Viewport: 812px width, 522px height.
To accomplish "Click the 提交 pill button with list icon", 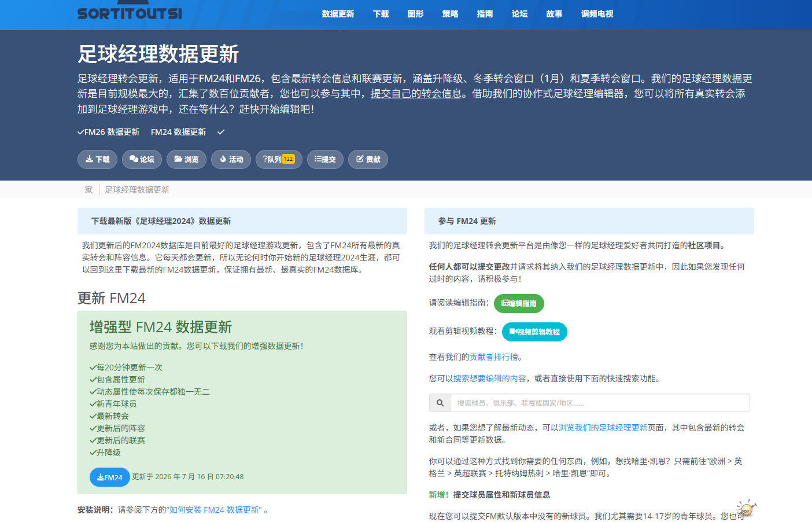I will click(325, 159).
